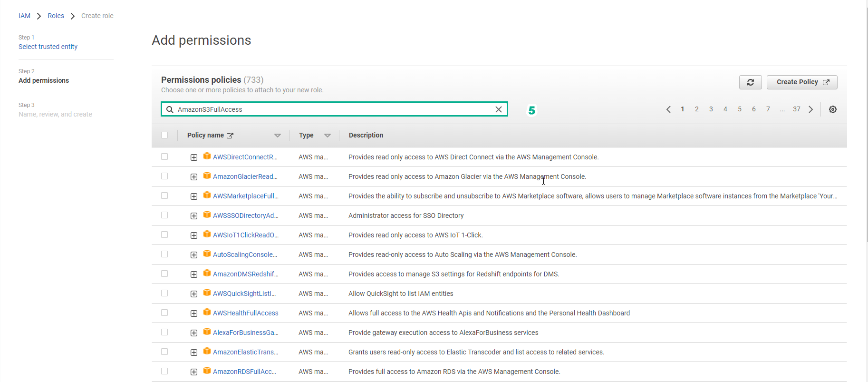Click the orange box icon for AutoScalingConsole...
The image size is (868, 382).
[207, 254]
